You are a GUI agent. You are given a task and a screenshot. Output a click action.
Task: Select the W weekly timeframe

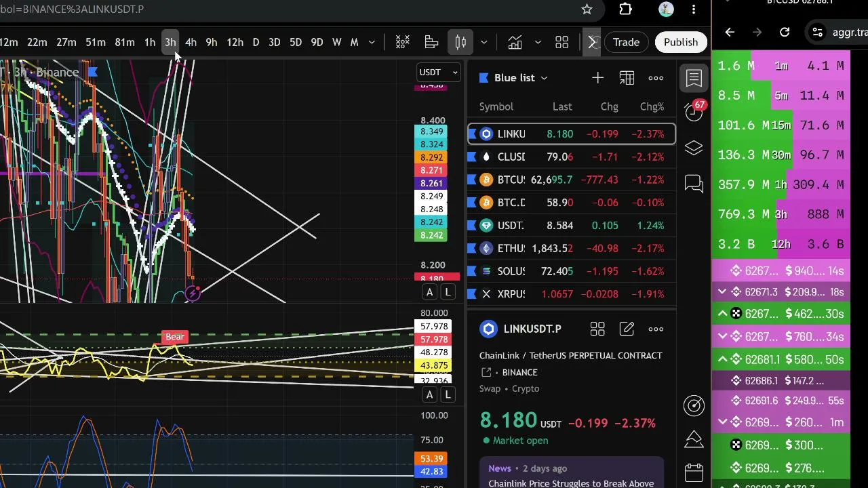coord(336,42)
